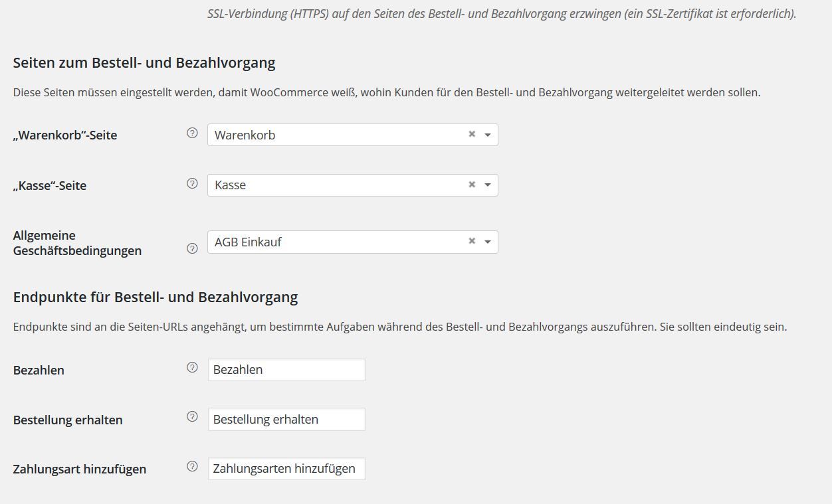The image size is (832, 504).
Task: Clear the Kasse page selection x
Action: coord(472,185)
